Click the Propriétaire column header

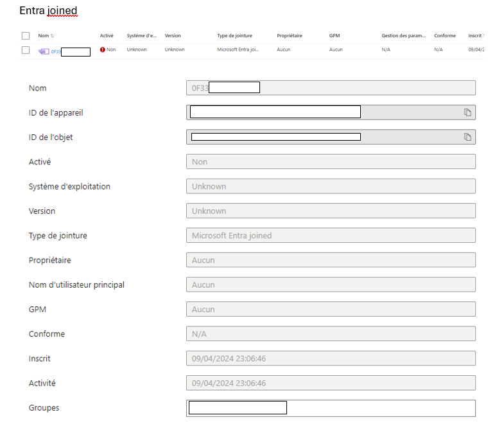pyautogui.click(x=290, y=36)
